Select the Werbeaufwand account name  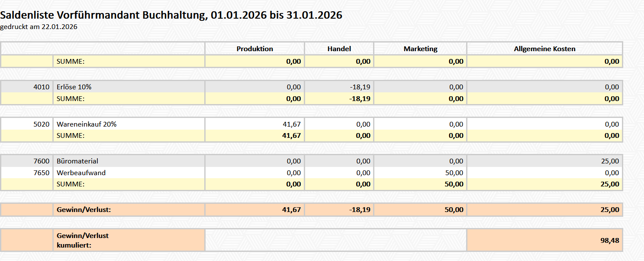click(x=81, y=173)
